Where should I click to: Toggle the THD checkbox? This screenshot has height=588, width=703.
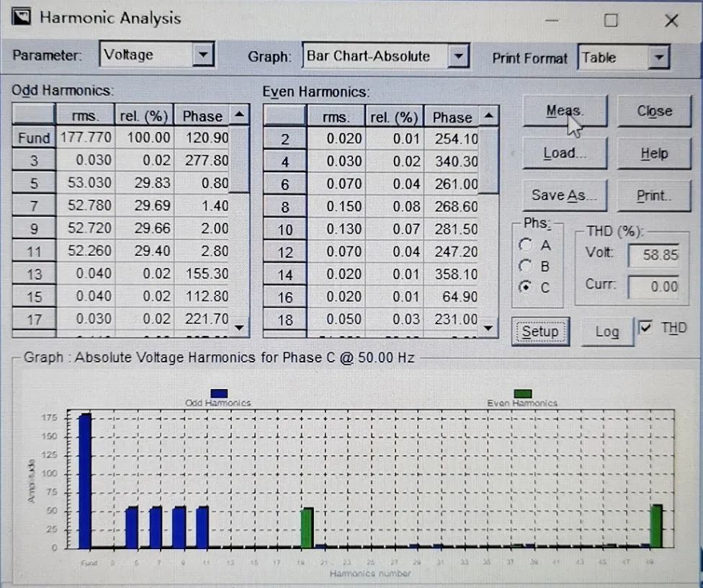click(646, 328)
